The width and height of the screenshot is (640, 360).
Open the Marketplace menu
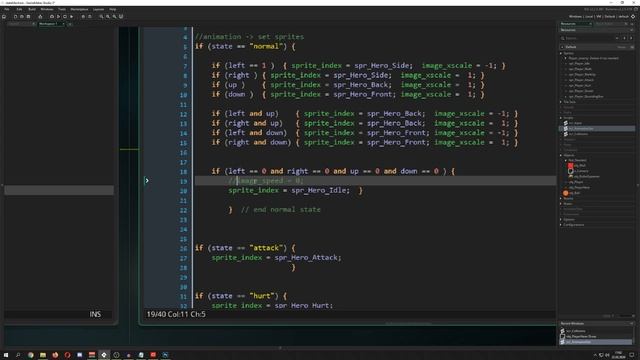tap(79, 9)
